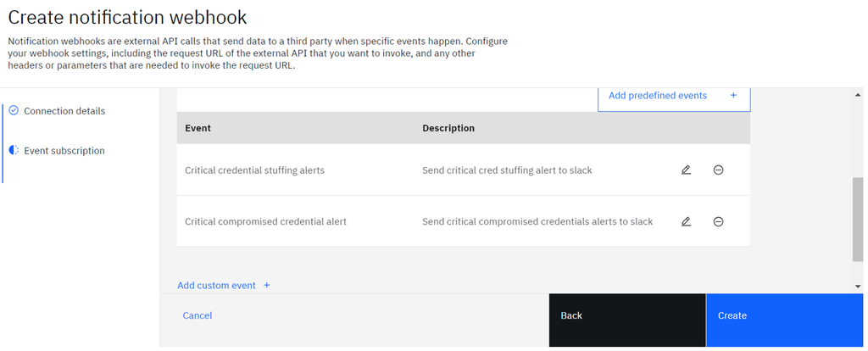Edit the Critical compromised credential alert event
868x351 pixels.
686,221
